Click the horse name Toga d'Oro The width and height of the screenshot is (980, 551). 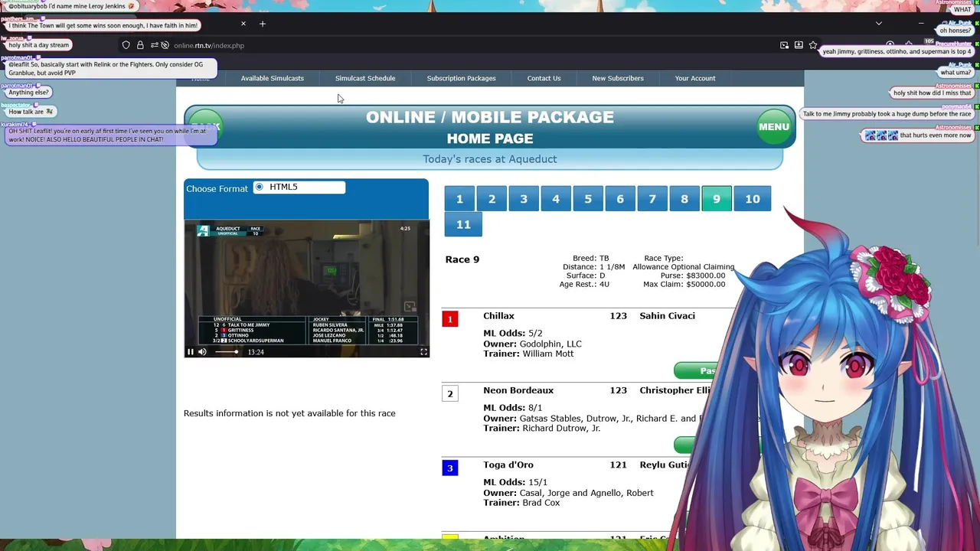coord(508,465)
